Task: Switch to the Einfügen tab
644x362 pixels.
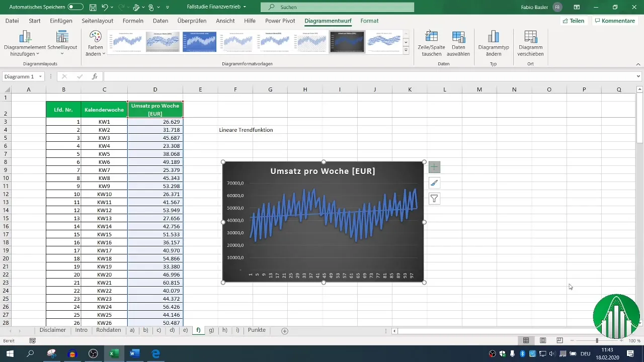Action: pos(61,21)
